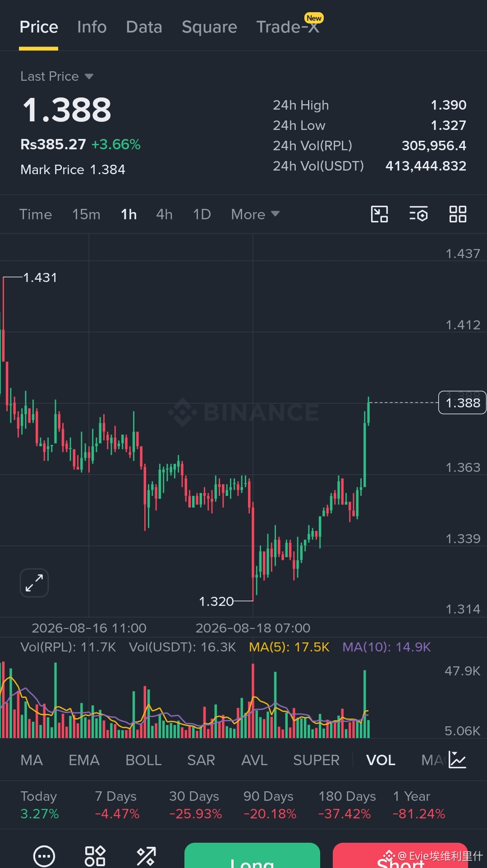Open chart indicator settings icon
This screenshot has height=868, width=487.
pos(418,214)
